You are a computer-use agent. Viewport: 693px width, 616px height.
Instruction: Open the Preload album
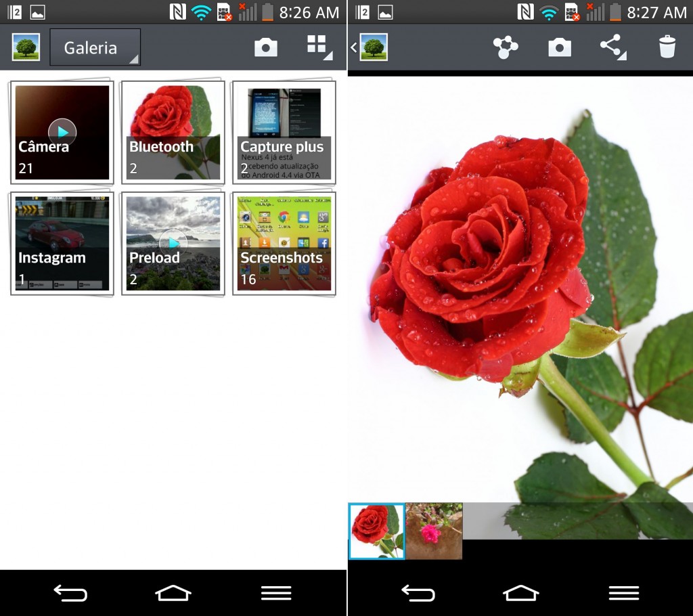coord(173,243)
